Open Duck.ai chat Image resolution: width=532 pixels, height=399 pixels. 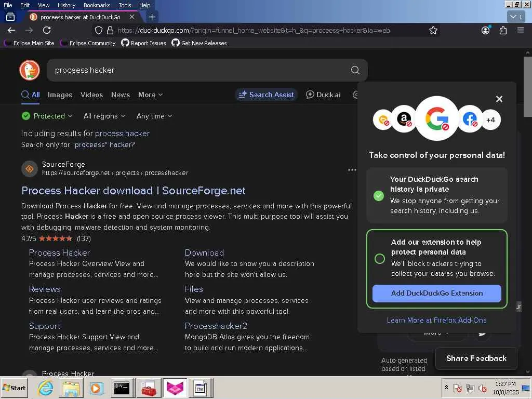tap(323, 95)
